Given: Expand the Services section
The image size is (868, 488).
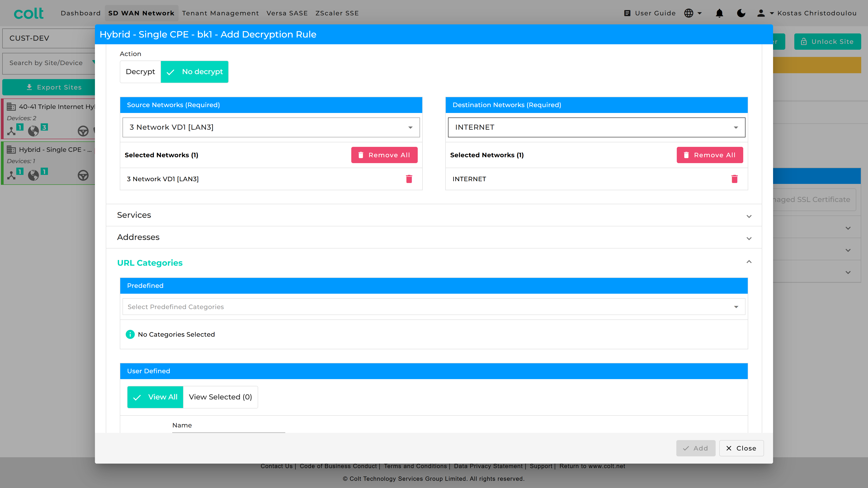Looking at the screenshot, I should (x=434, y=215).
